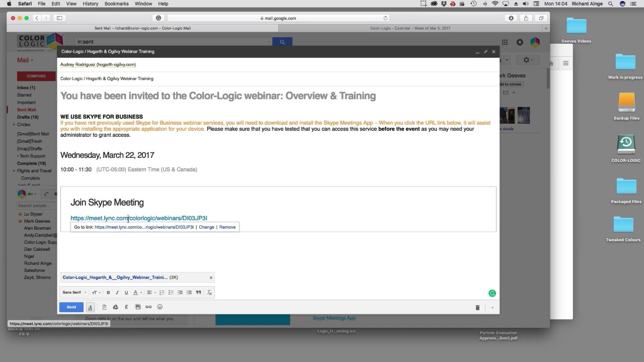Open the Color-Logic_Hogarth attachment link
Viewport: 644px width, 362px height.
pos(115,278)
